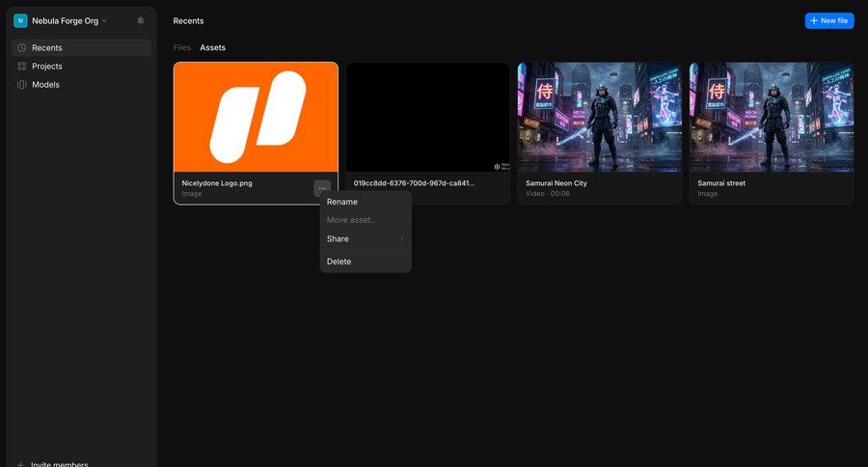Choose Rename from the context menu
The width and height of the screenshot is (868, 467).
coord(366,202)
